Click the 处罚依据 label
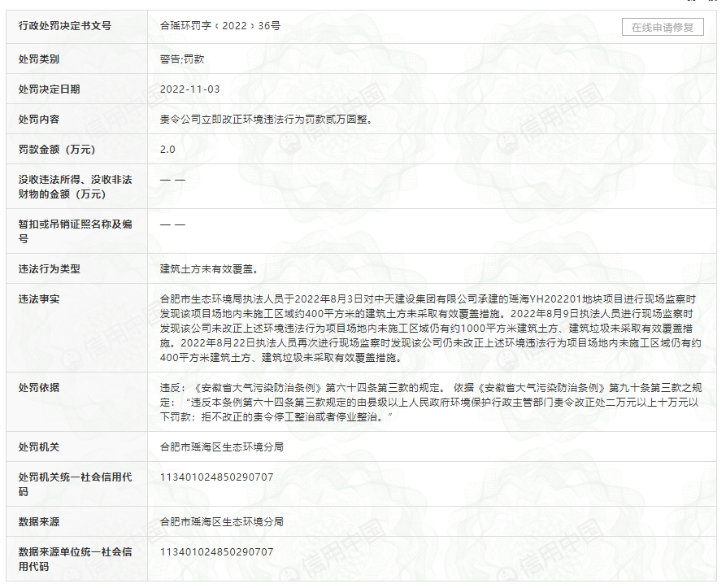 [x=39, y=387]
